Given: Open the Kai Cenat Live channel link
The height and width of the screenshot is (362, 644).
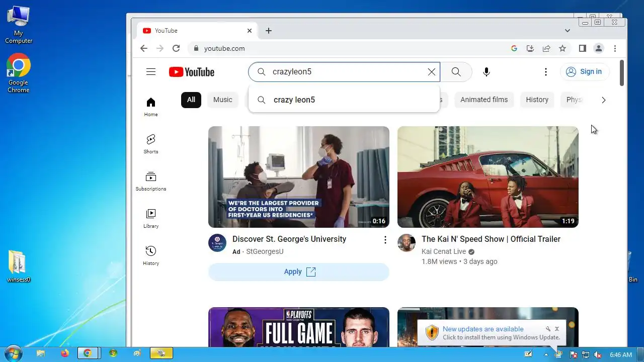Looking at the screenshot, I should coord(444,251).
